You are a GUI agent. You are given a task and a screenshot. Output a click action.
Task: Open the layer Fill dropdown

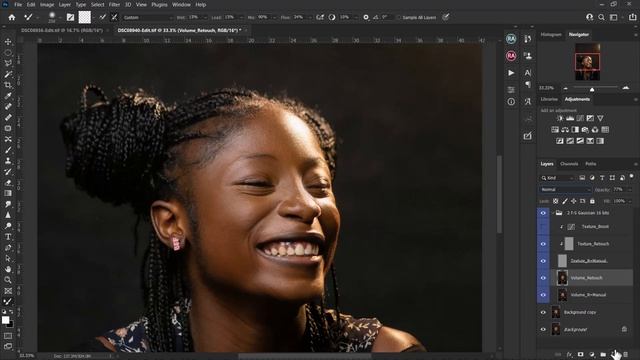629,201
